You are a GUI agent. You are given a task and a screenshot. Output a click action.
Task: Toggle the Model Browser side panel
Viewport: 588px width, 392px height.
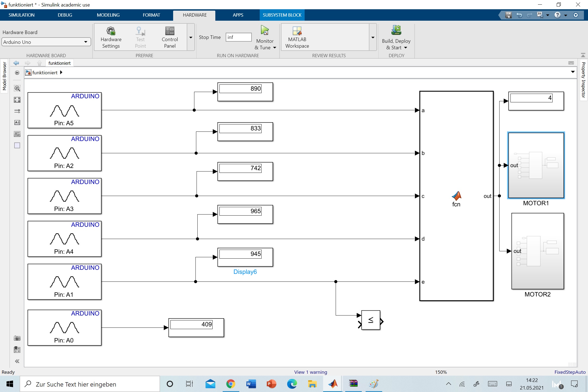[4, 76]
